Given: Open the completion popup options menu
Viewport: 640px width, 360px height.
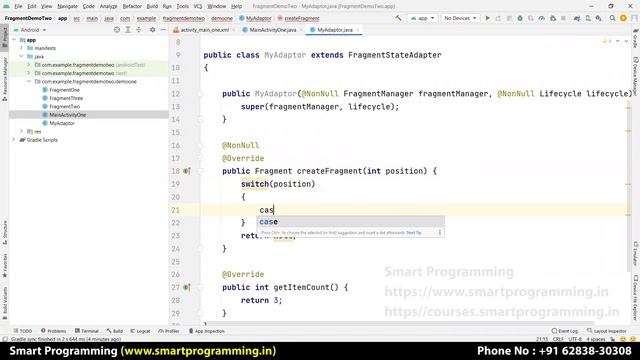Looking at the screenshot, I should coord(440,232).
